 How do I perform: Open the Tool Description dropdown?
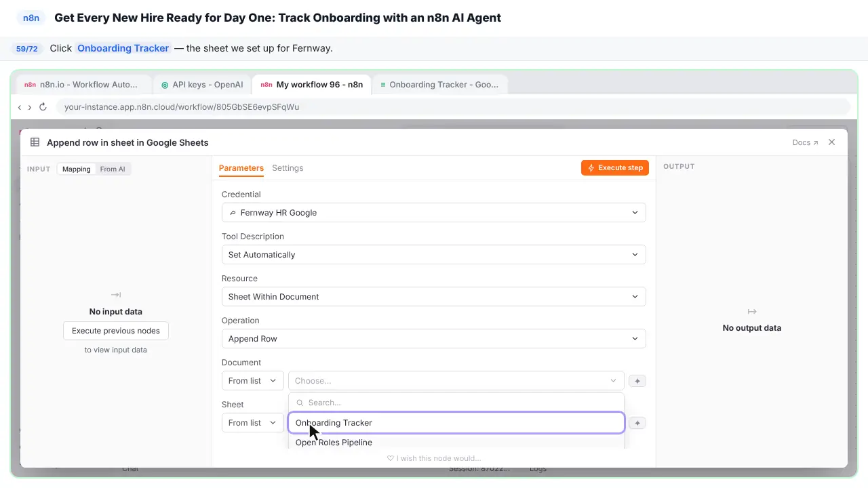click(433, 255)
